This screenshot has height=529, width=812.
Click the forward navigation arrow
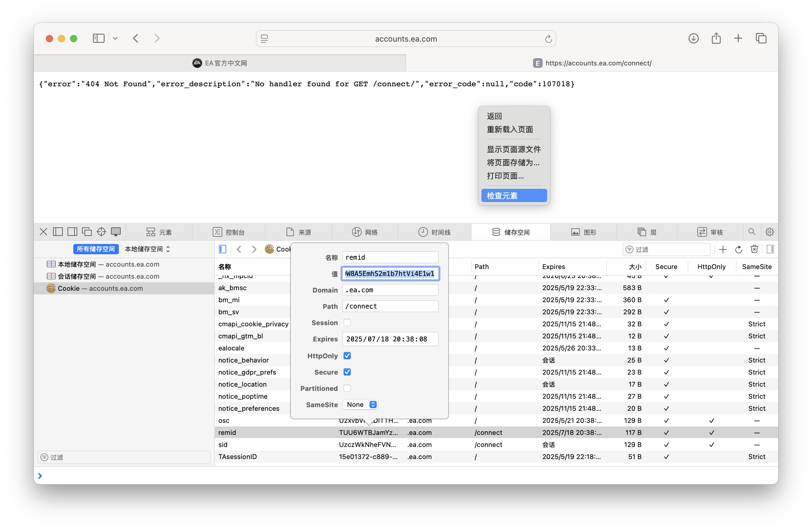(157, 39)
